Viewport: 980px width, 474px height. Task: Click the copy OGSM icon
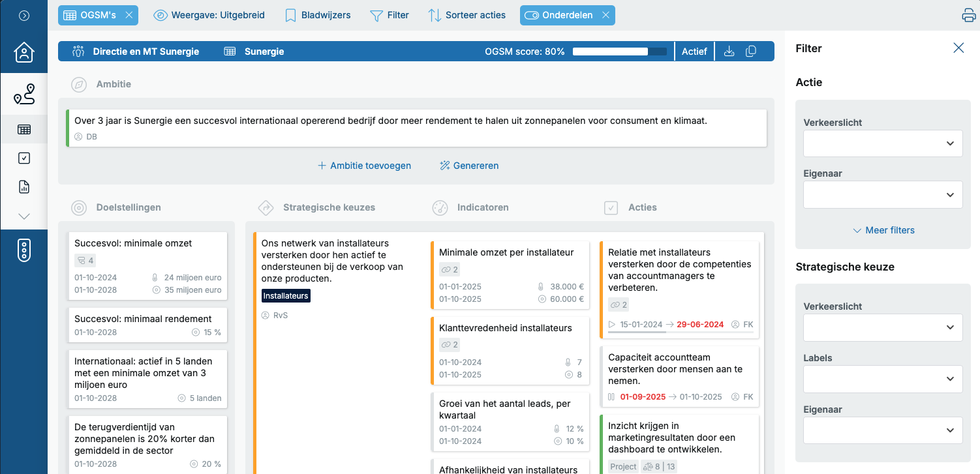(x=751, y=52)
